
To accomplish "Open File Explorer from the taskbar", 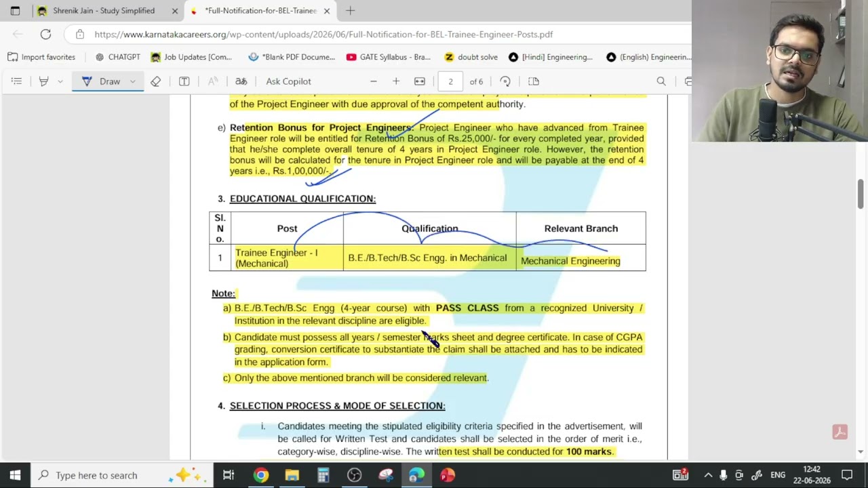I will click(292, 475).
